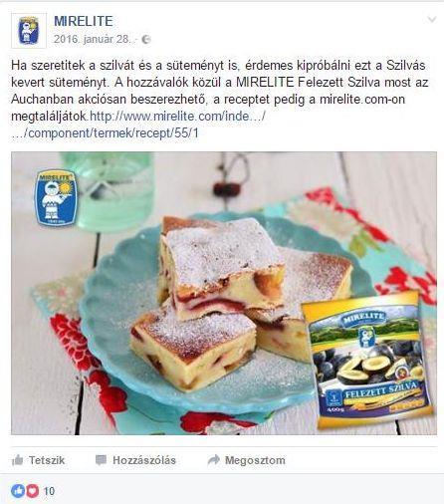Click the MIRELITE logo badge on photo
This screenshot has height=504, width=444.
click(56, 197)
